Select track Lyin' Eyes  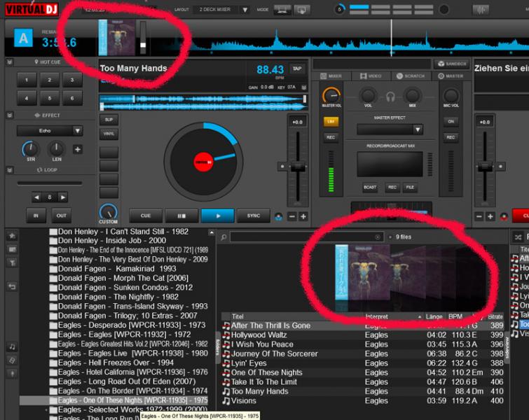pyautogui.click(x=363, y=363)
